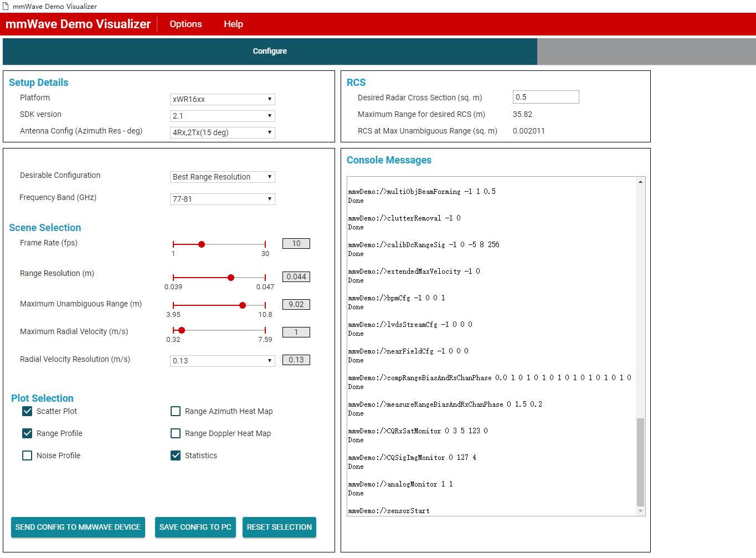Click the Reset Selection button
This screenshot has width=756, height=558.
(279, 527)
